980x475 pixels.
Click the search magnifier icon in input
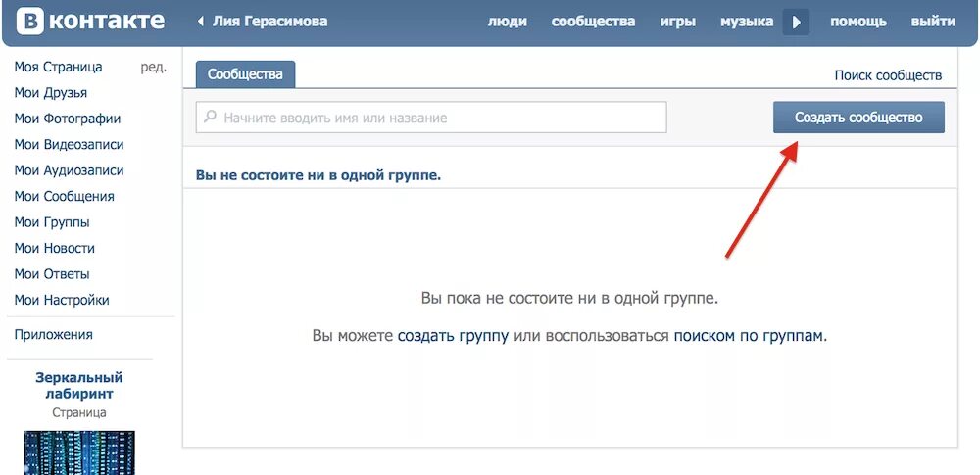(211, 117)
